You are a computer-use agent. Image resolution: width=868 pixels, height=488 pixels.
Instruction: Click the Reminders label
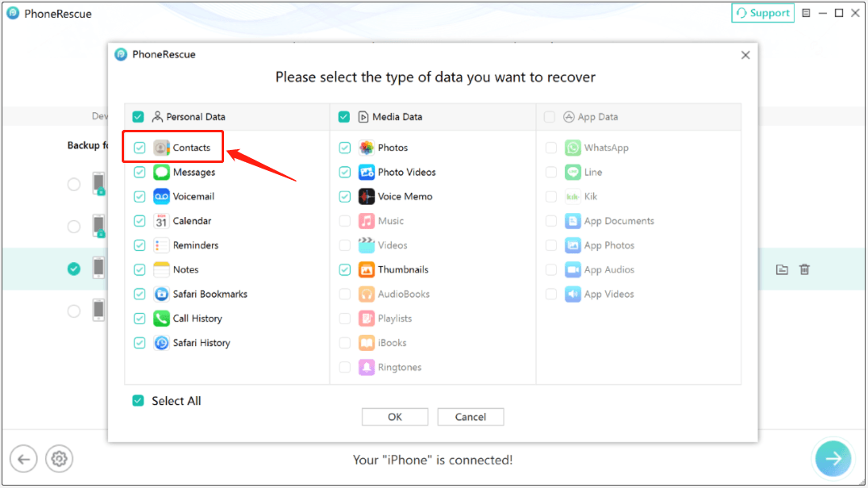(x=195, y=245)
